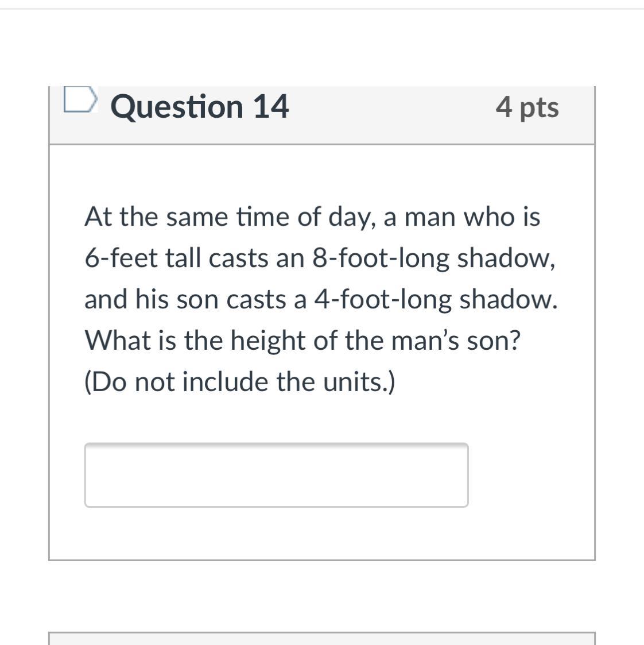Click the number 14 in the heading
The image size is (644, 645).
click(x=271, y=106)
